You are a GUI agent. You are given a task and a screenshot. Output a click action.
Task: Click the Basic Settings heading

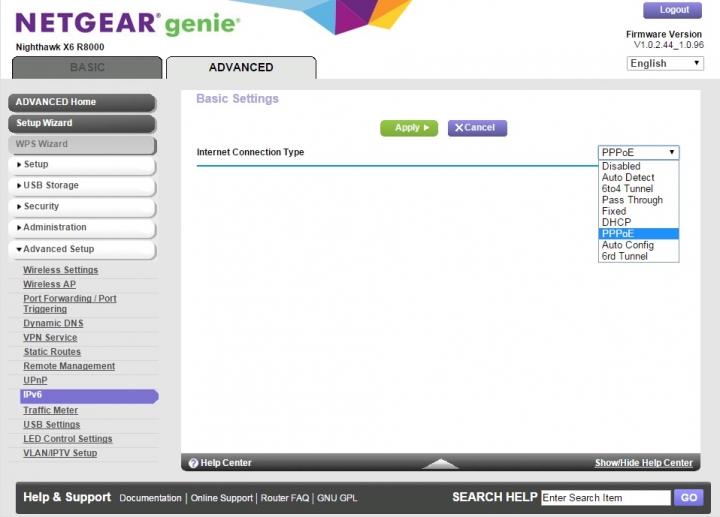[x=237, y=99]
